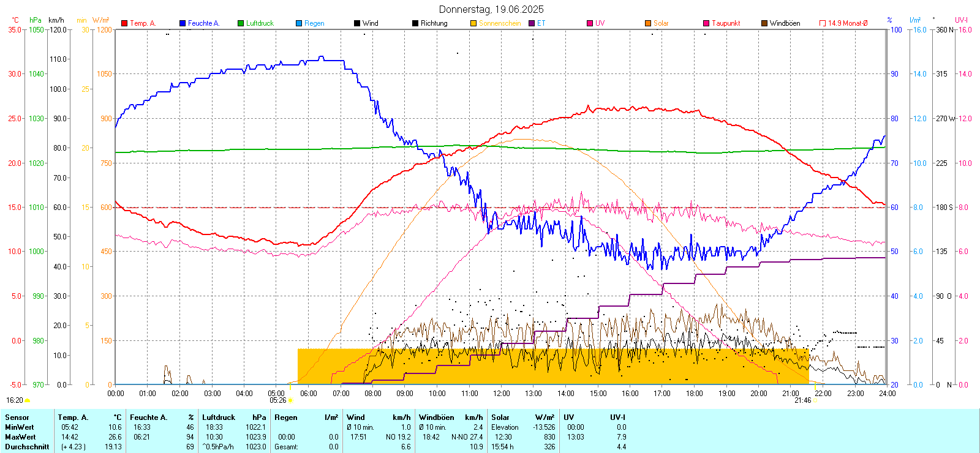Viewport: 980px width, 453px height.
Task: Toggle the 14.9 Monat-Ø legend box
Action: click(823, 23)
